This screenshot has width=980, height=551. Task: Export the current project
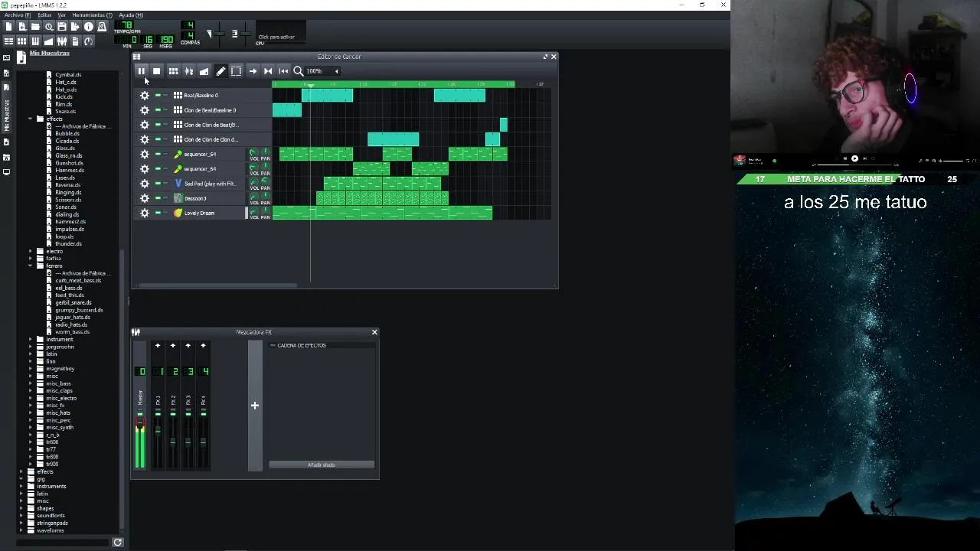pyautogui.click(x=75, y=27)
